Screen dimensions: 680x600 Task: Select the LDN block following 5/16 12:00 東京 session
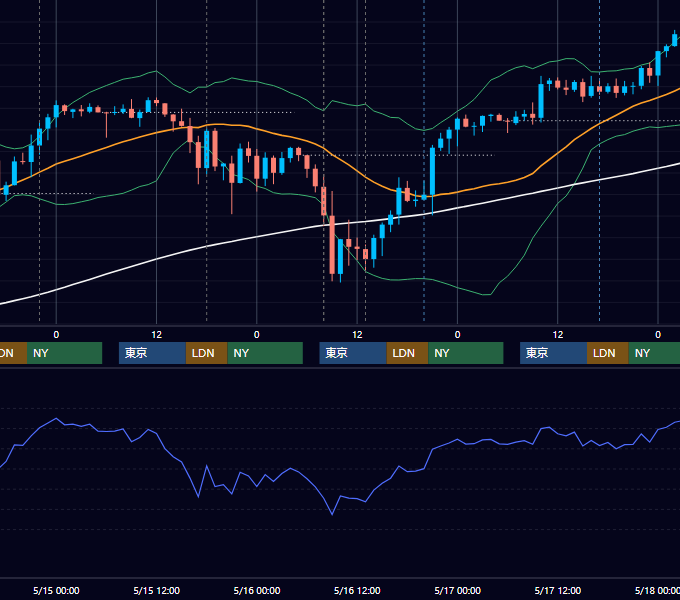click(407, 353)
